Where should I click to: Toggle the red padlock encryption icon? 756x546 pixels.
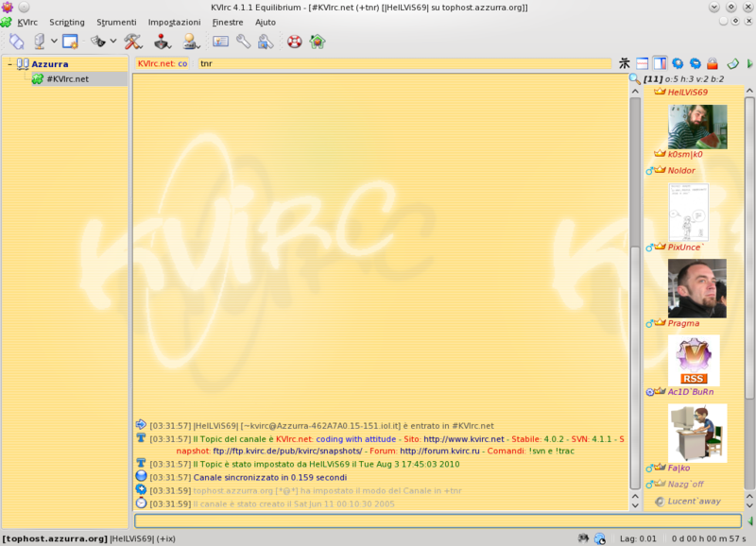[x=713, y=63]
